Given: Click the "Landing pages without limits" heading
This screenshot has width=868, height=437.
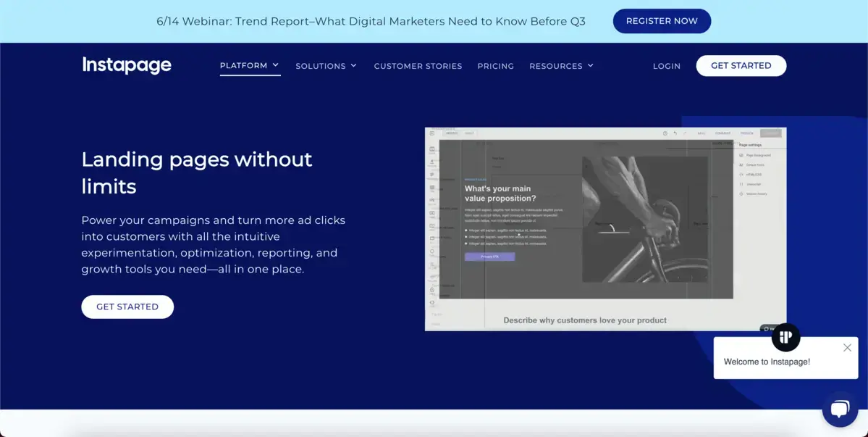Looking at the screenshot, I should [197, 172].
